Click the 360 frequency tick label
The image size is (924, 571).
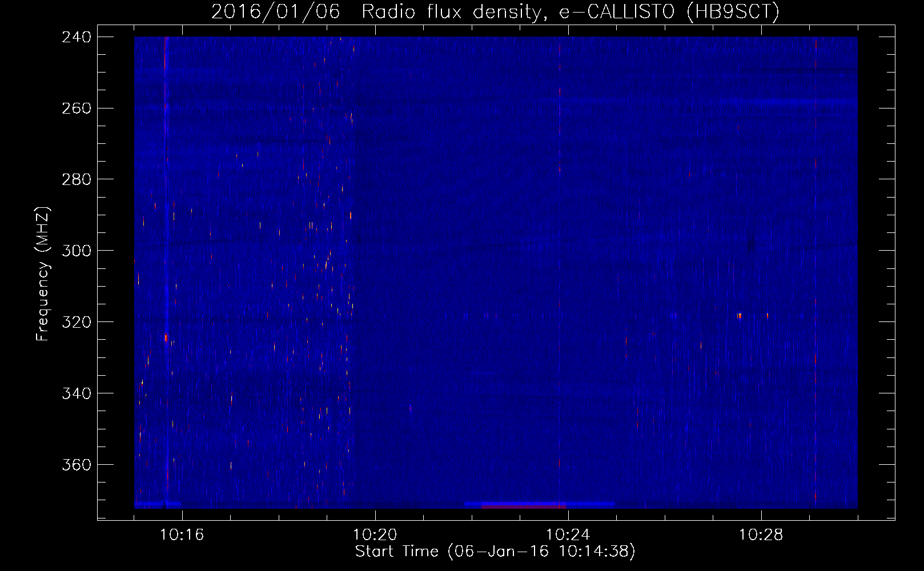pos(77,465)
